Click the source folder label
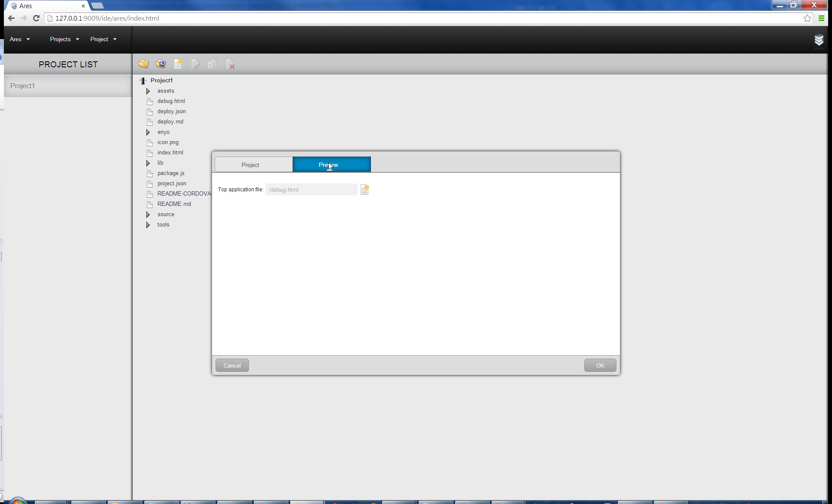 click(x=166, y=214)
